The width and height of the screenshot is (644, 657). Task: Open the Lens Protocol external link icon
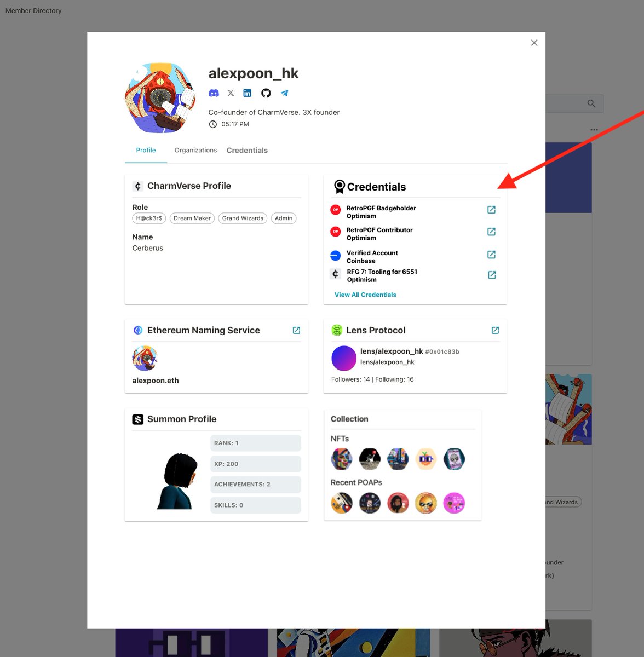(495, 330)
